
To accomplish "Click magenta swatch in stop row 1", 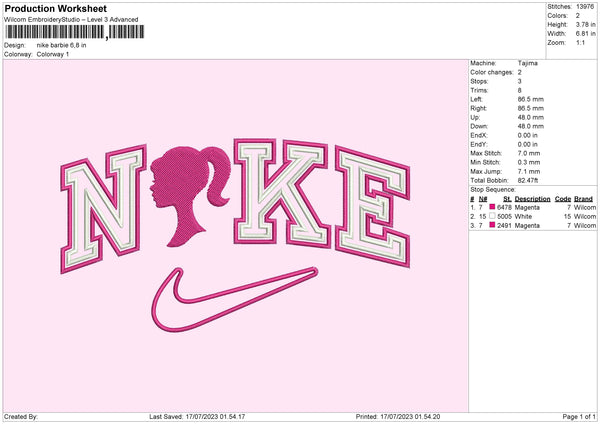I will [x=492, y=207].
